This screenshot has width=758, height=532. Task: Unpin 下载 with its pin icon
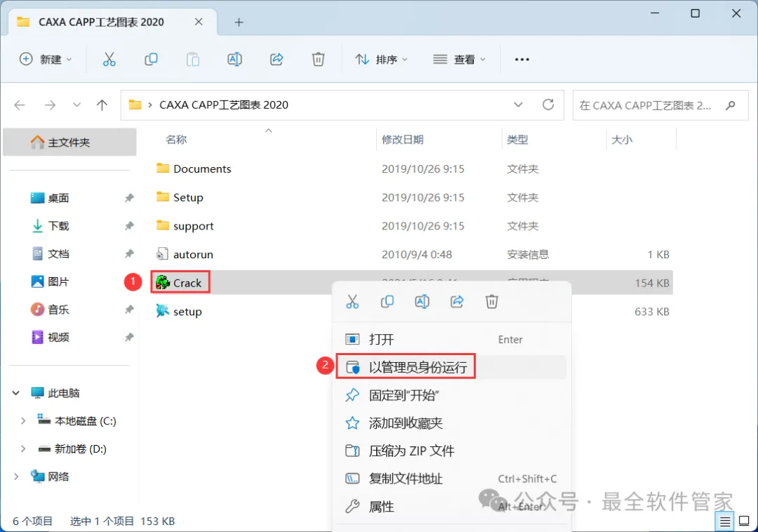[x=129, y=226]
